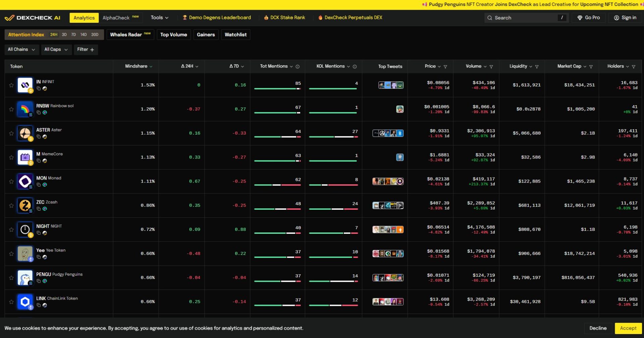This screenshot has height=338, width=644.
Task: Click the MON total mentions sentiment bar
Action: (277, 185)
